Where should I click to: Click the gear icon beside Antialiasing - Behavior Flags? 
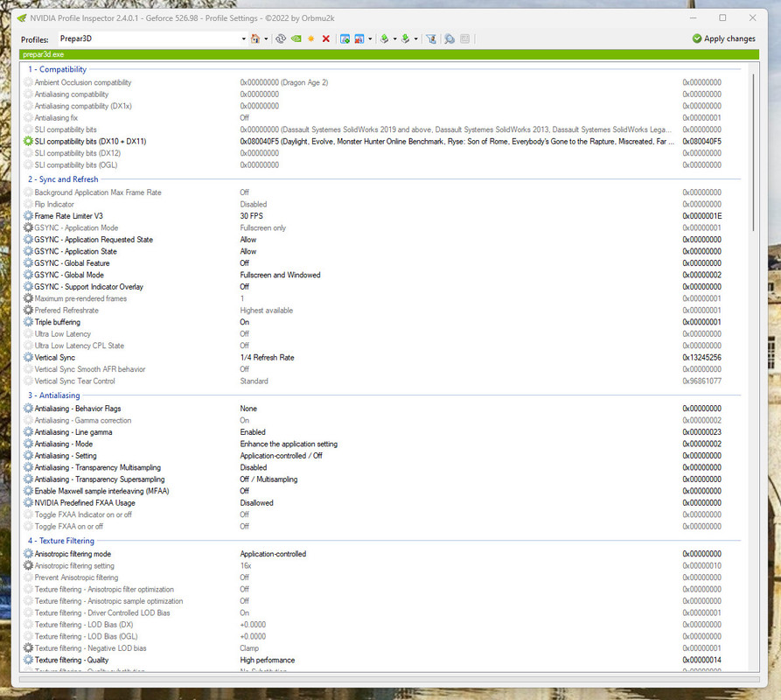click(x=28, y=409)
